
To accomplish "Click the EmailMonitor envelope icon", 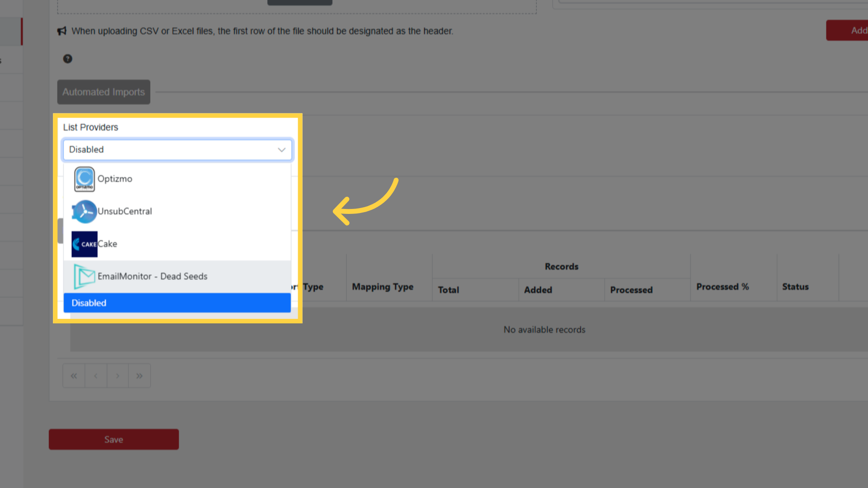I will click(84, 276).
